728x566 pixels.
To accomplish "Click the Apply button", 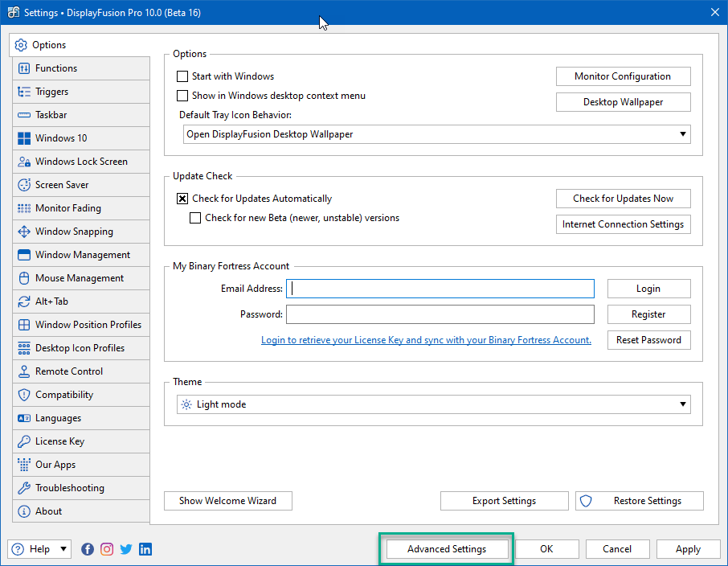I will 689,549.
